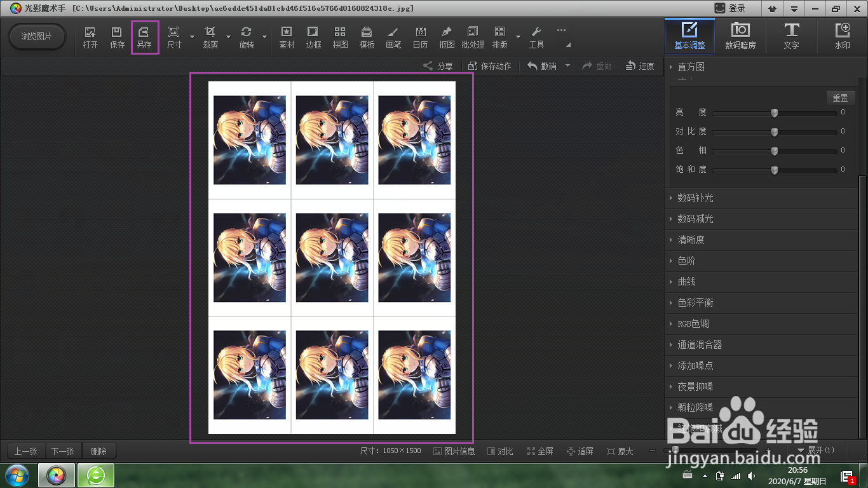Click the 删除 delete button

[98, 451]
